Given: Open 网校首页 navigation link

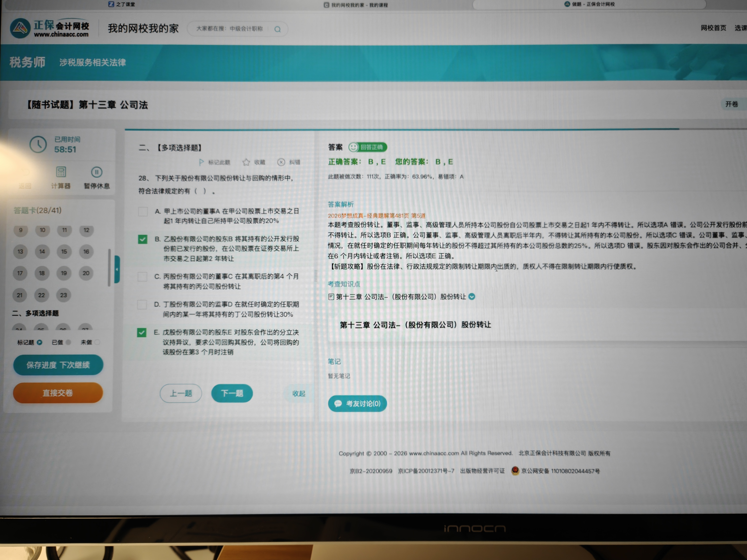Looking at the screenshot, I should click(x=713, y=28).
